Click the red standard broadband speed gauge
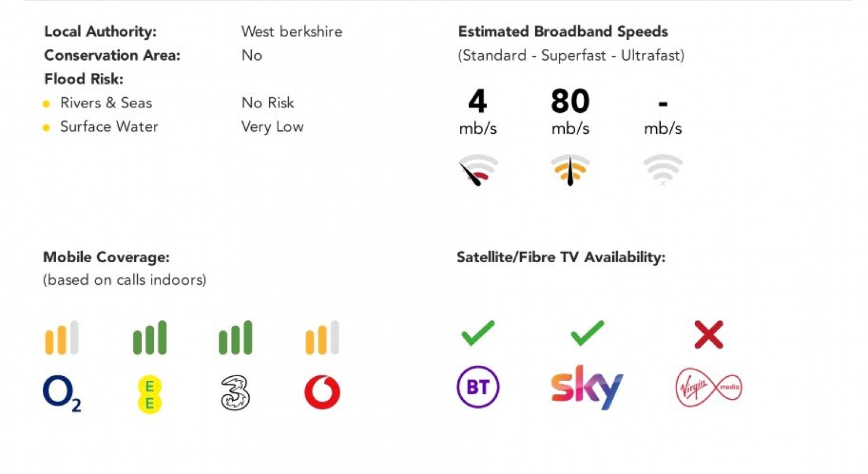The height and width of the screenshot is (474, 868). pos(477,170)
